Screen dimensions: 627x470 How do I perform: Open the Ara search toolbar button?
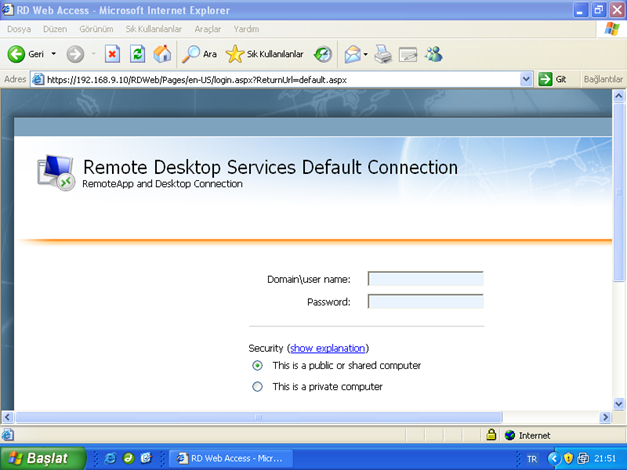point(199,54)
